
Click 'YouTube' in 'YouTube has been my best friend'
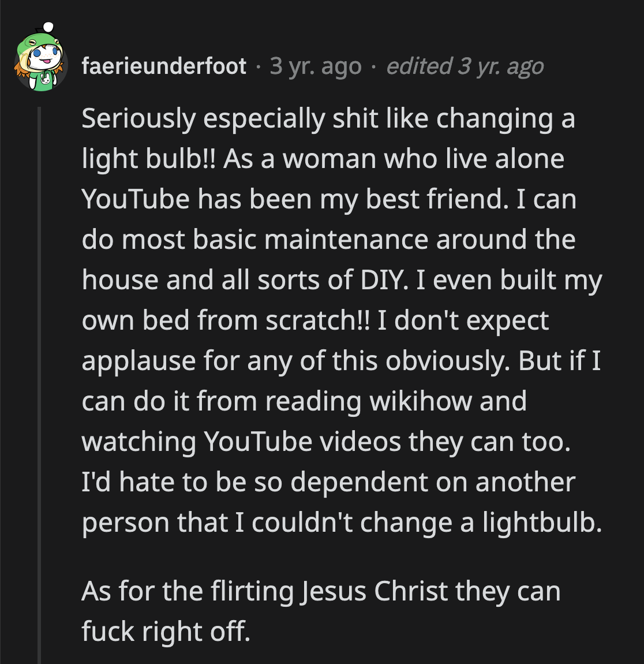tap(136, 199)
